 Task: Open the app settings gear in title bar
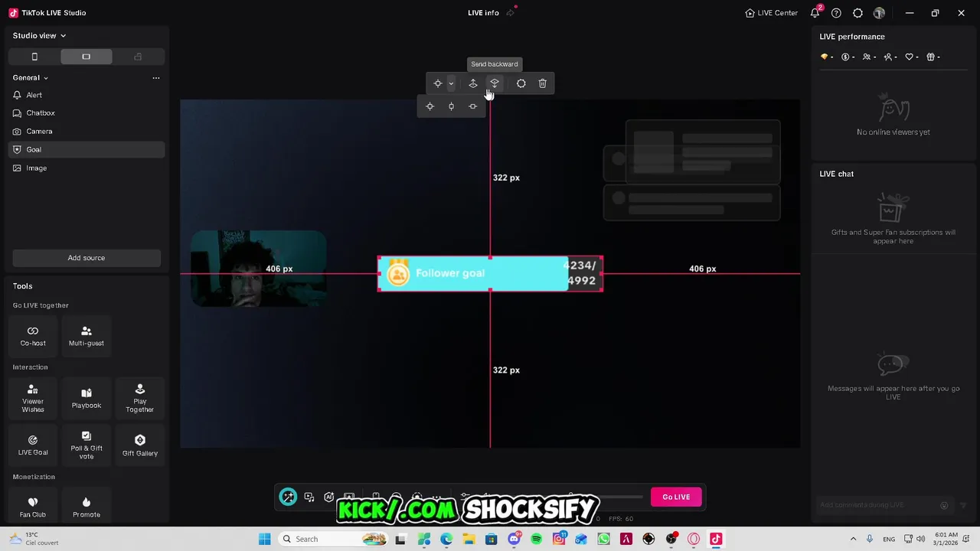pyautogui.click(x=857, y=13)
